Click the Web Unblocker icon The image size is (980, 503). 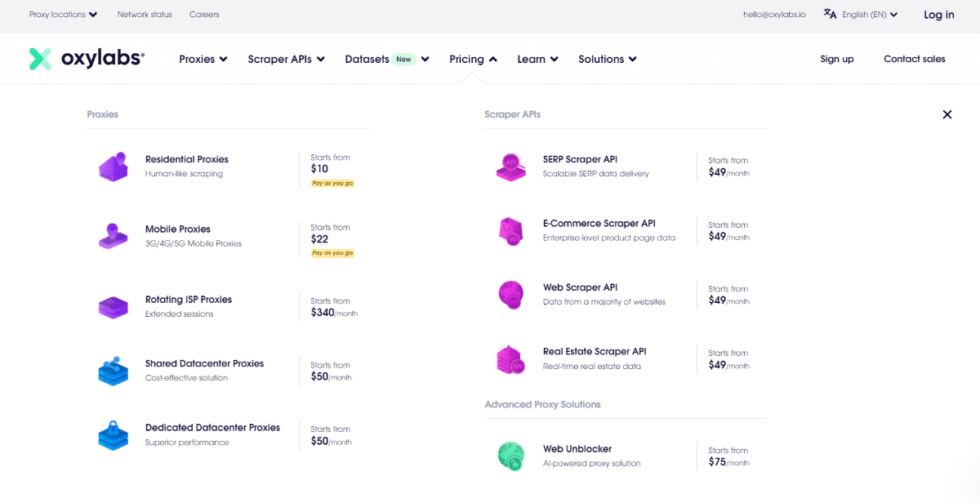click(511, 456)
